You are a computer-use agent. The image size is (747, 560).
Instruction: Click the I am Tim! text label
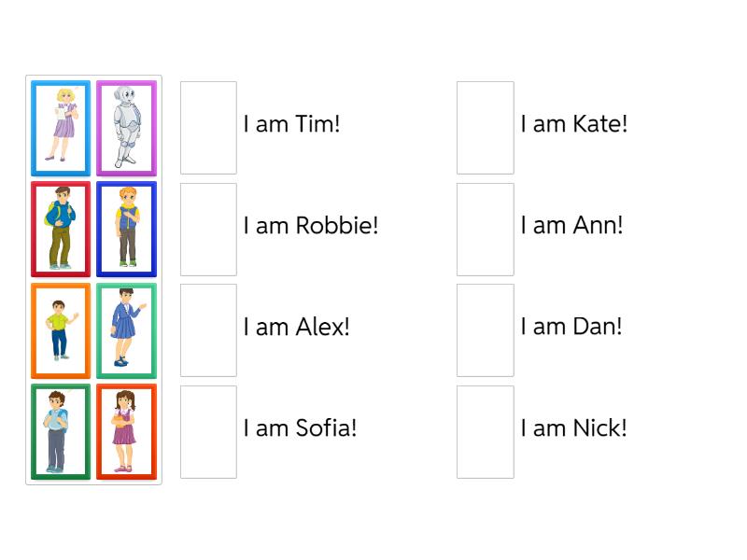click(x=290, y=123)
